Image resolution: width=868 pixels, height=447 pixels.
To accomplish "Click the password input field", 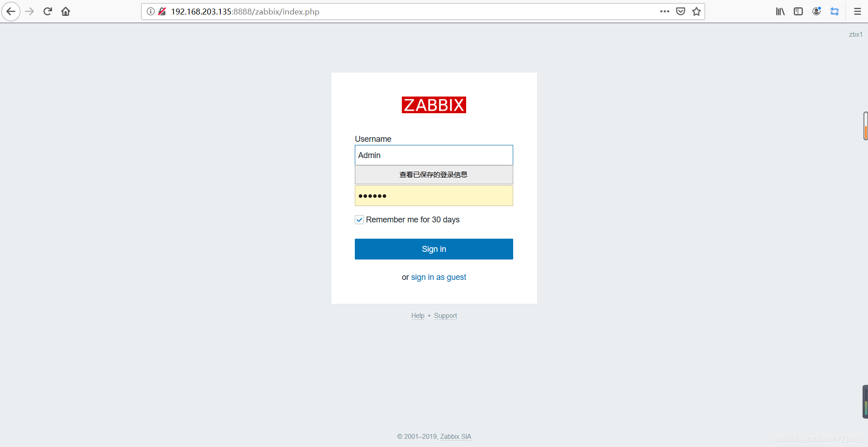I will click(434, 196).
